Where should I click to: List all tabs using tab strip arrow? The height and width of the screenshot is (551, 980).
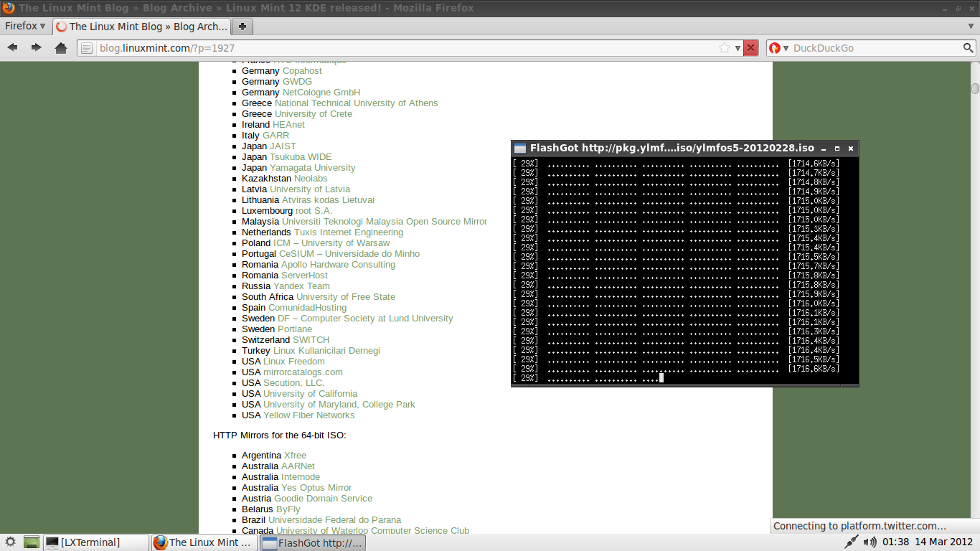click(x=971, y=27)
